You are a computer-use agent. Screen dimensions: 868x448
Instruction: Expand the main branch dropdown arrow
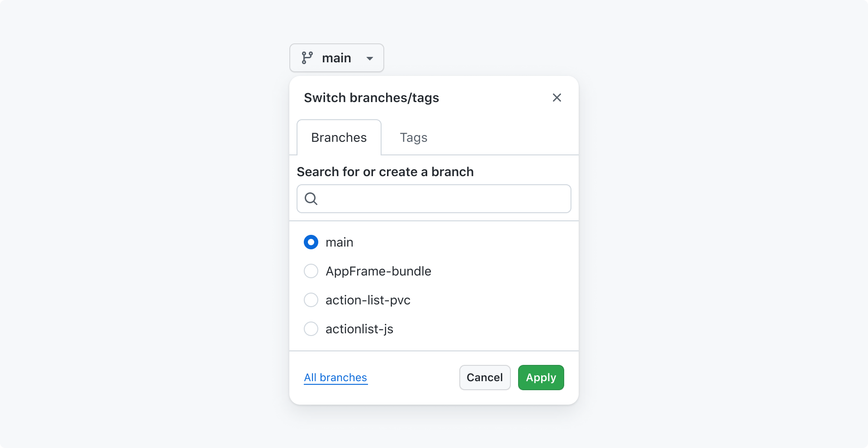[370, 58]
